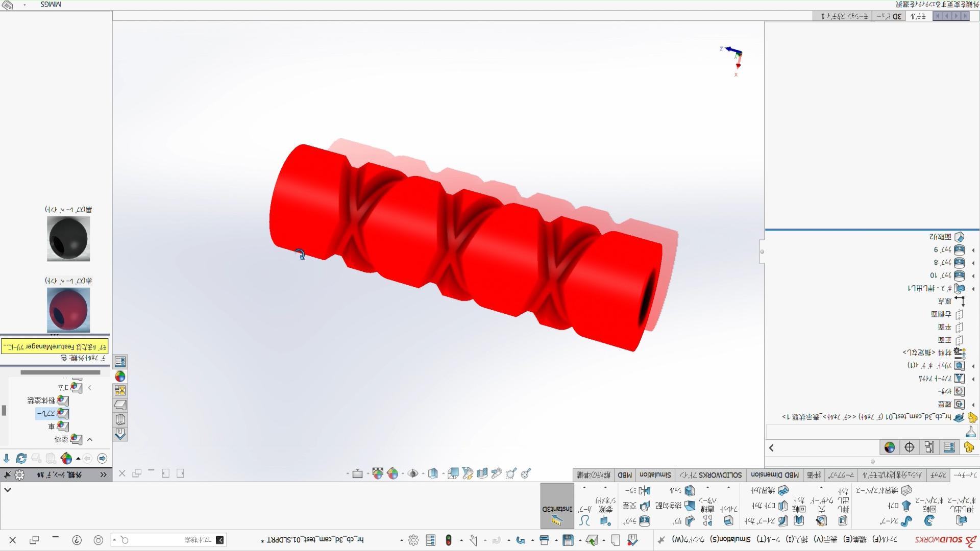Switch to the スケッチ ribbon tab
This screenshot has height=551, width=980.
[938, 475]
